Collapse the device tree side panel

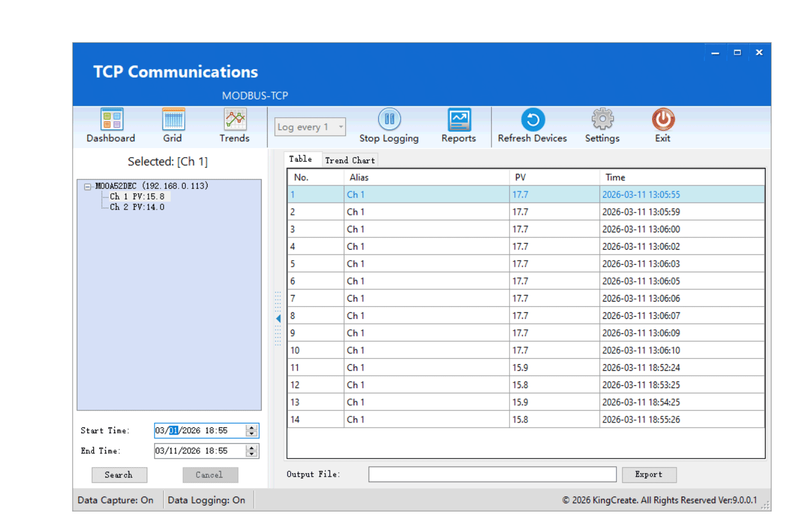277,318
